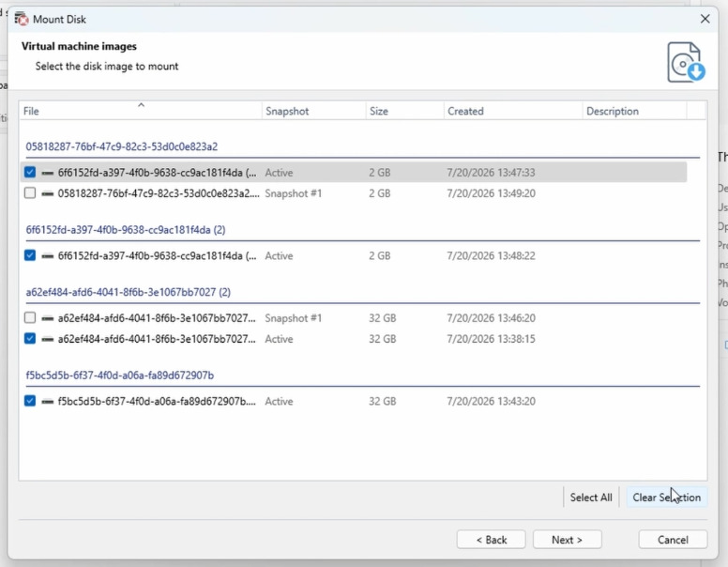Image resolution: width=728 pixels, height=567 pixels.
Task: Select timestamp 7/20/2026 13:46:20
Action: [x=491, y=318]
